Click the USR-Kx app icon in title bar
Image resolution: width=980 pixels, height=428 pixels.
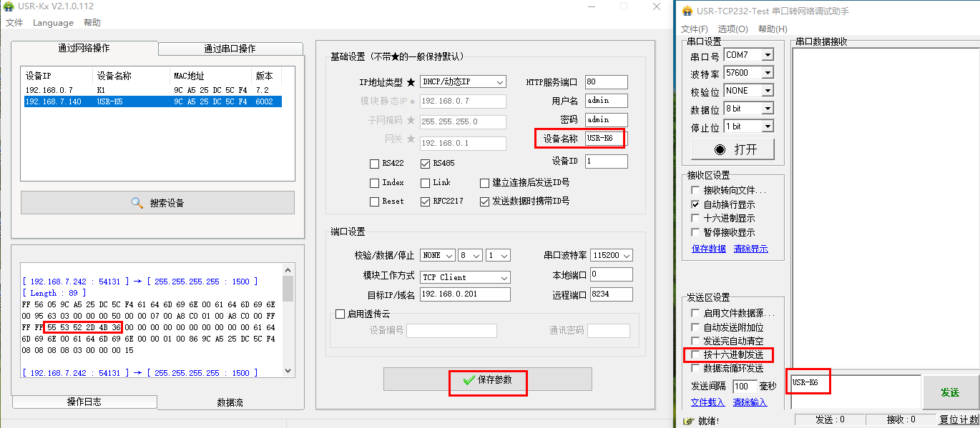(8, 6)
